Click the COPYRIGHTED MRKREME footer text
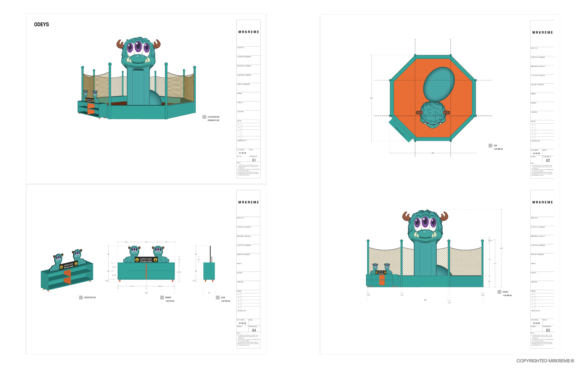This screenshot has width=588, height=368. coord(545,361)
